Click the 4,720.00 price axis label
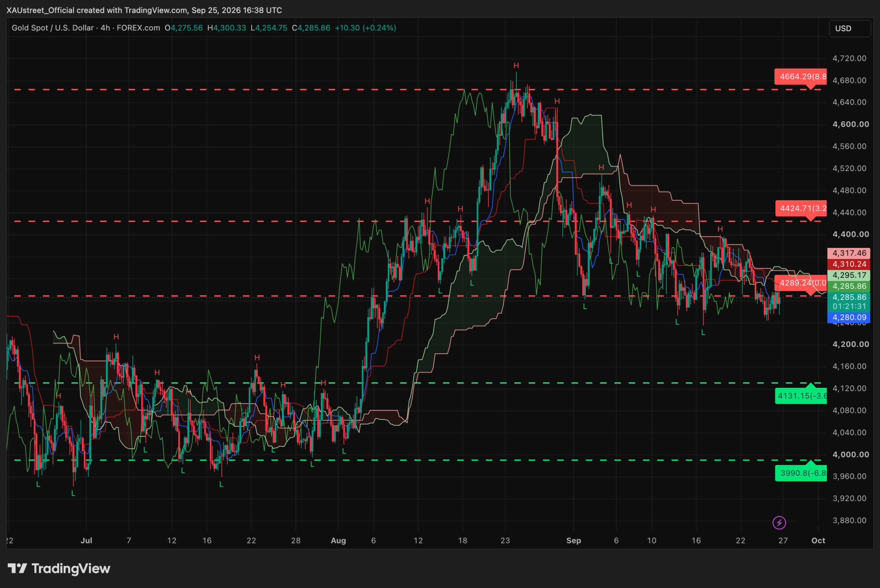The image size is (880, 588). click(x=849, y=58)
